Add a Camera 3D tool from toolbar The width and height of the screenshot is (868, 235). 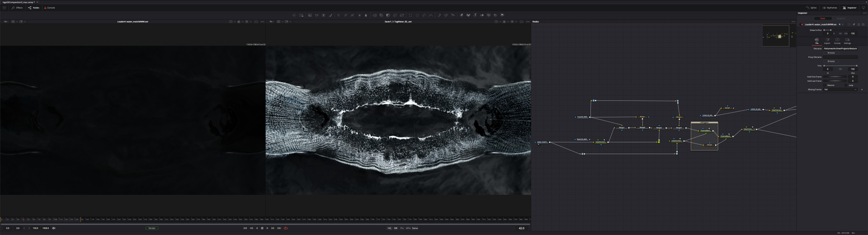[489, 15]
